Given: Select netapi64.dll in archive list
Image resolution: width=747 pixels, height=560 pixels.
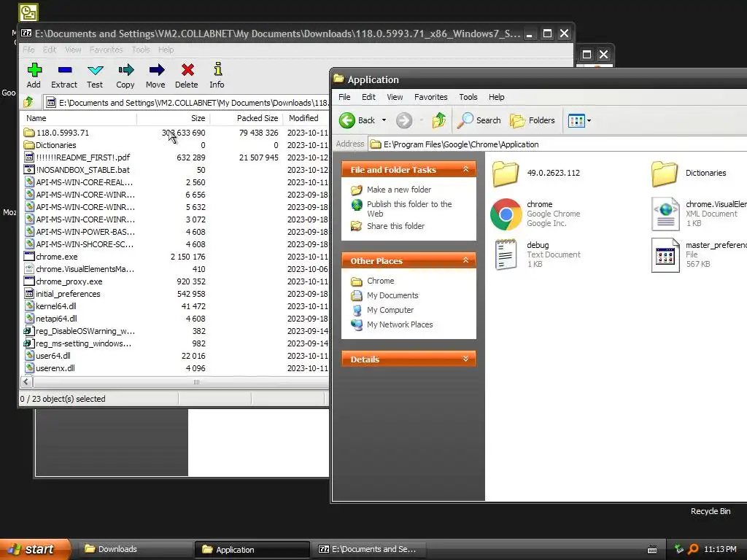Looking at the screenshot, I should point(56,319).
